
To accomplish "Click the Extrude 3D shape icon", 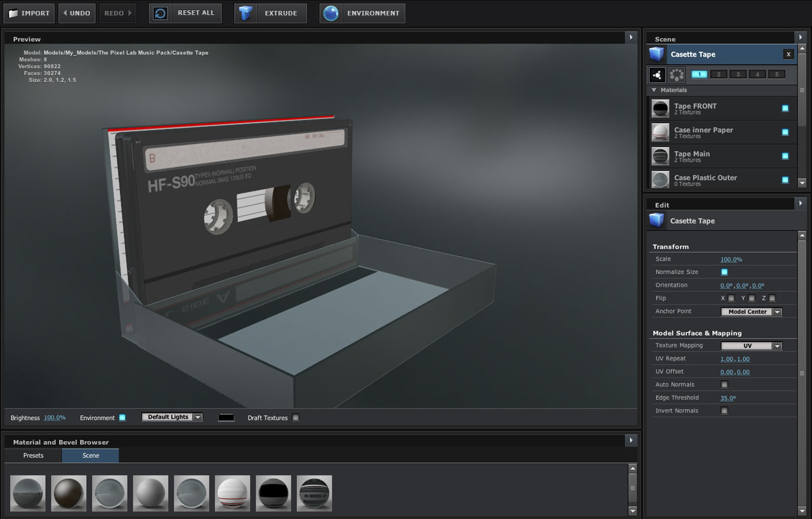I will coord(246,13).
